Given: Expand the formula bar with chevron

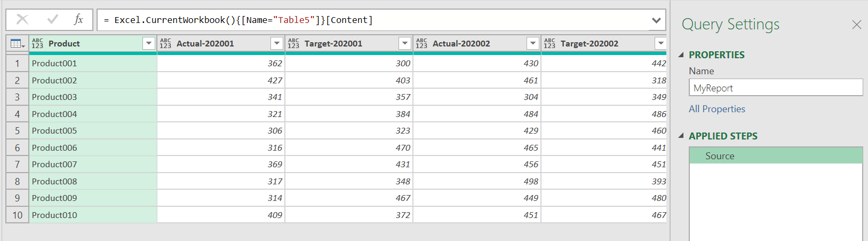Looking at the screenshot, I should (656, 20).
